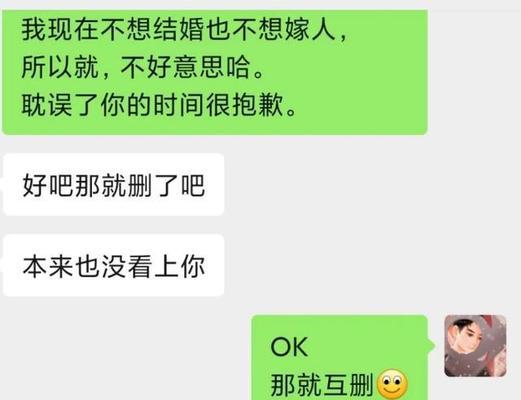
Task: Click the line 所以就,不好意思哈
Action: click(x=142, y=68)
